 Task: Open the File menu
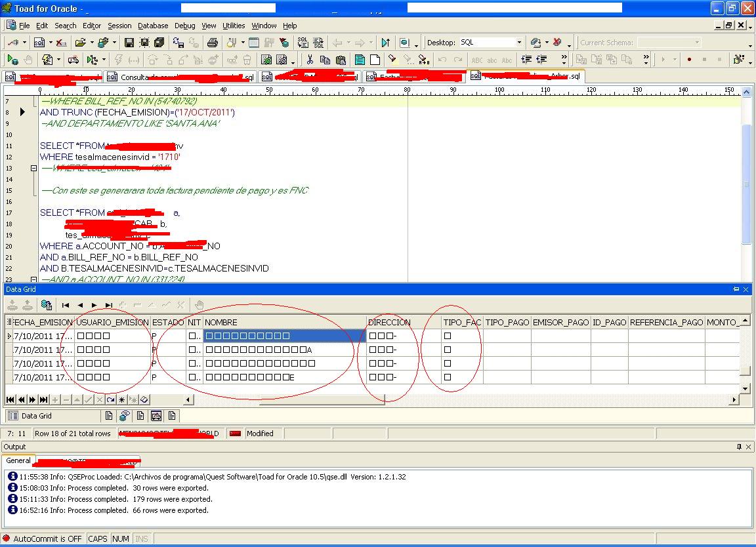(x=24, y=26)
